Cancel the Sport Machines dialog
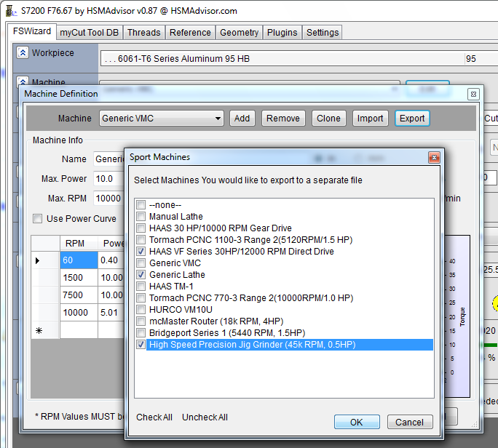The image size is (498, 448). 409,422
